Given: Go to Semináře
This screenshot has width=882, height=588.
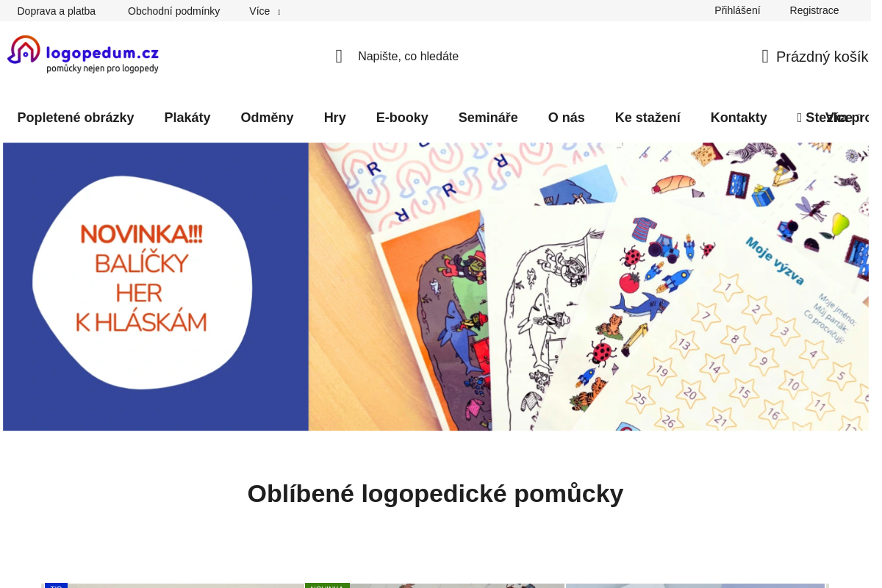Looking at the screenshot, I should pos(488,118).
